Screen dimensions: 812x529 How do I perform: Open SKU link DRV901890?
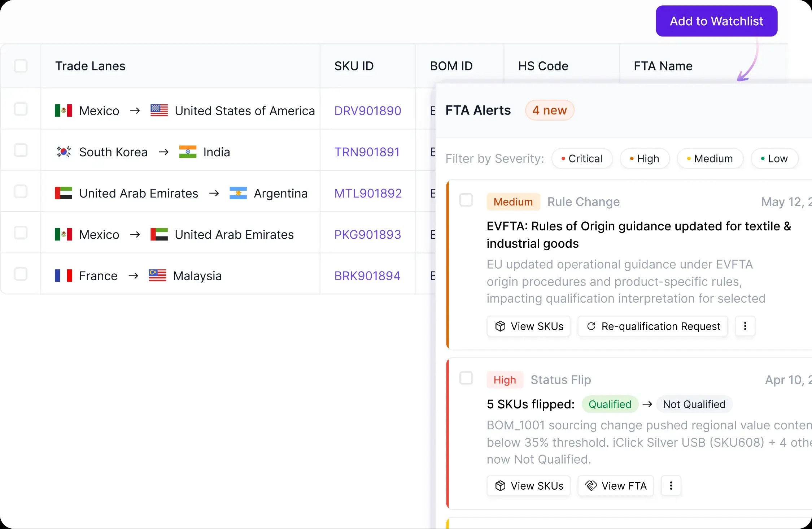pos(367,110)
